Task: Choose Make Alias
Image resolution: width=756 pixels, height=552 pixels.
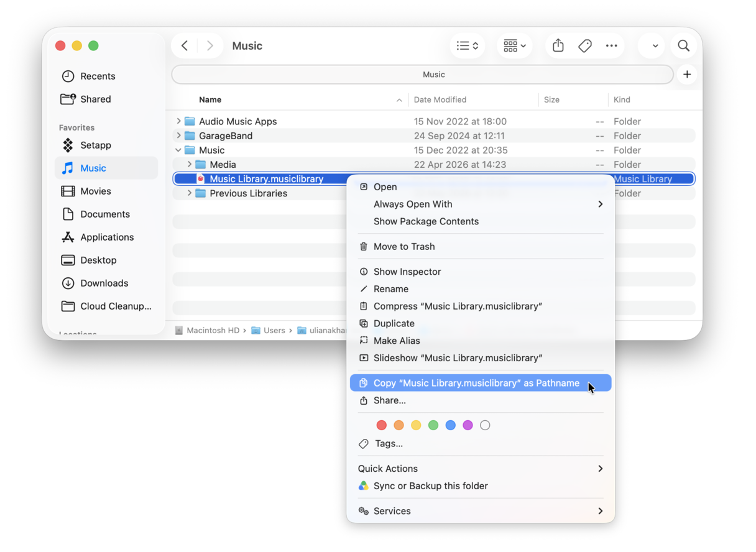Action: point(481,341)
